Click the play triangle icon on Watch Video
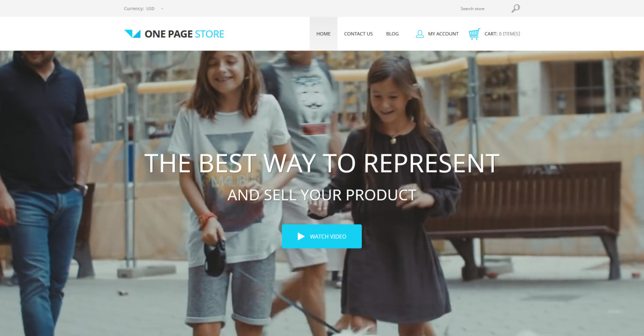The height and width of the screenshot is (336, 644). (301, 236)
